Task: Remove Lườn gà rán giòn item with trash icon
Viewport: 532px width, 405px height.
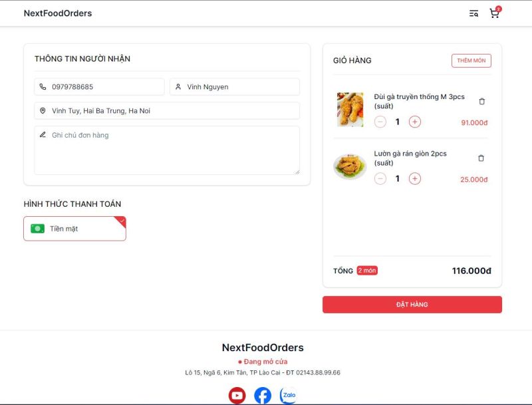Action: (481, 158)
